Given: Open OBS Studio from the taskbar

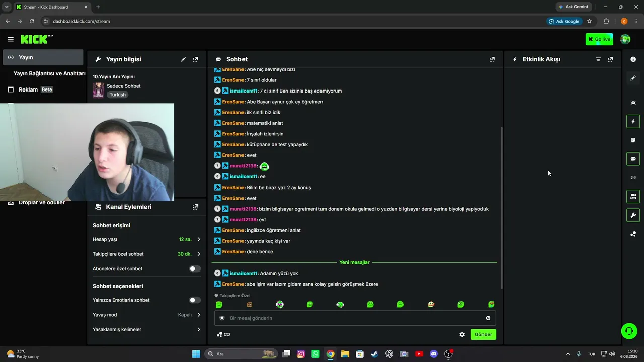Looking at the screenshot, I should (448, 354).
